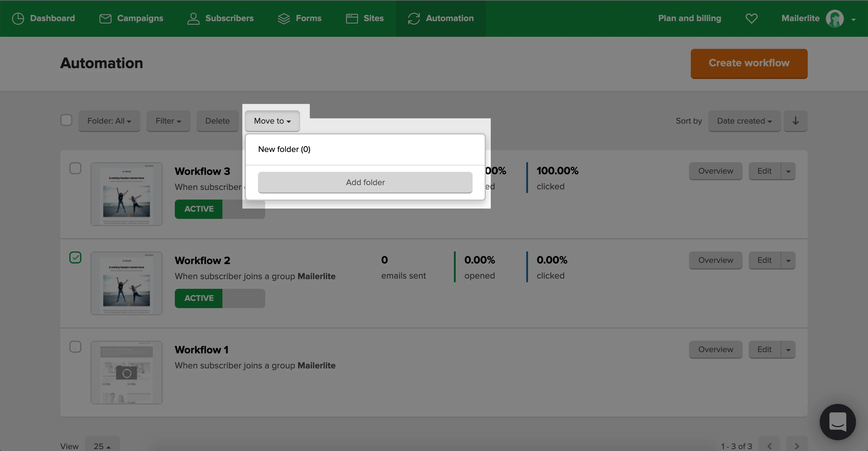Click the Workflow 1 title
This screenshot has width=868, height=451.
point(202,350)
